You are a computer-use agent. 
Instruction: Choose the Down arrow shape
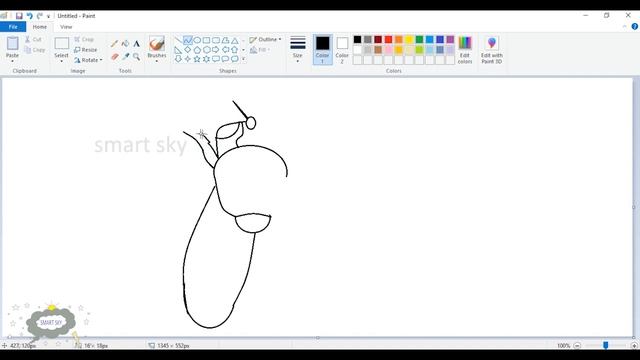coord(178,59)
